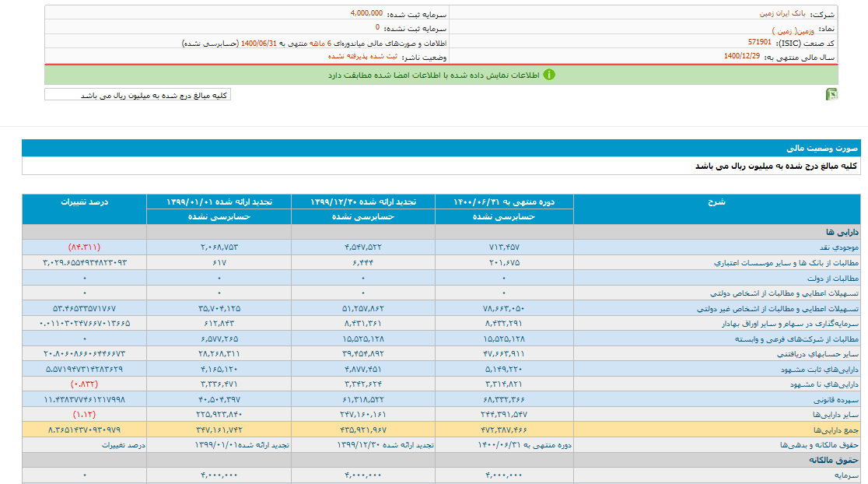Click the سایر حسابهای دریافتنی value ۴۷,۶۶۳,۹۱۱
868x484 pixels.
click(504, 354)
